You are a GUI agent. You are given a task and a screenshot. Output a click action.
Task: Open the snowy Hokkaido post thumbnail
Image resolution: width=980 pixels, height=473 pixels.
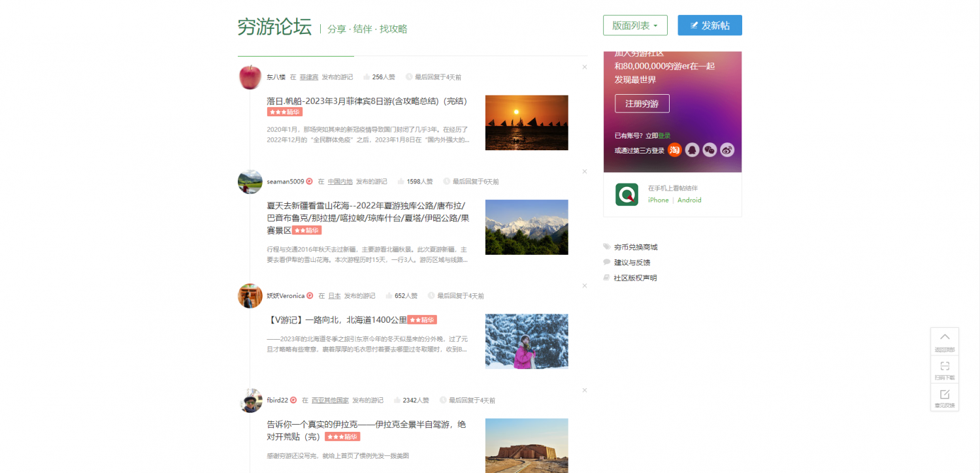[527, 341]
